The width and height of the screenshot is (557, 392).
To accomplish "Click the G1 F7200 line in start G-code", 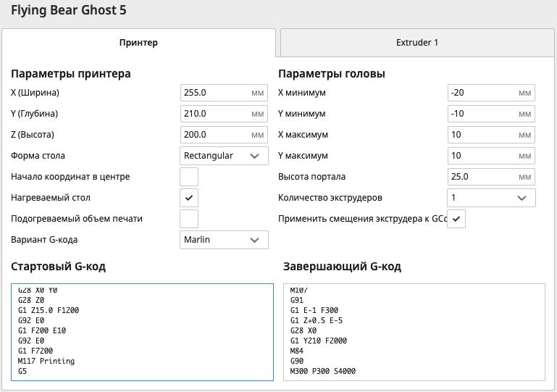I will pos(35,351).
